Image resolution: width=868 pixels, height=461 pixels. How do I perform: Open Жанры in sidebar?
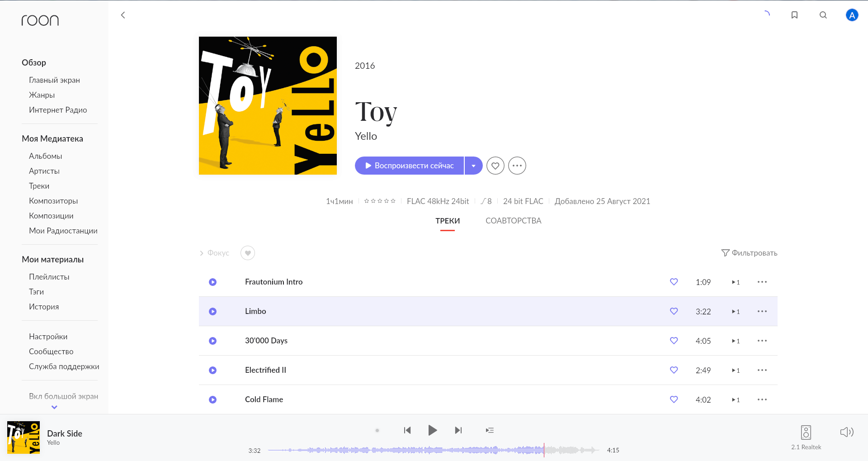(x=42, y=95)
